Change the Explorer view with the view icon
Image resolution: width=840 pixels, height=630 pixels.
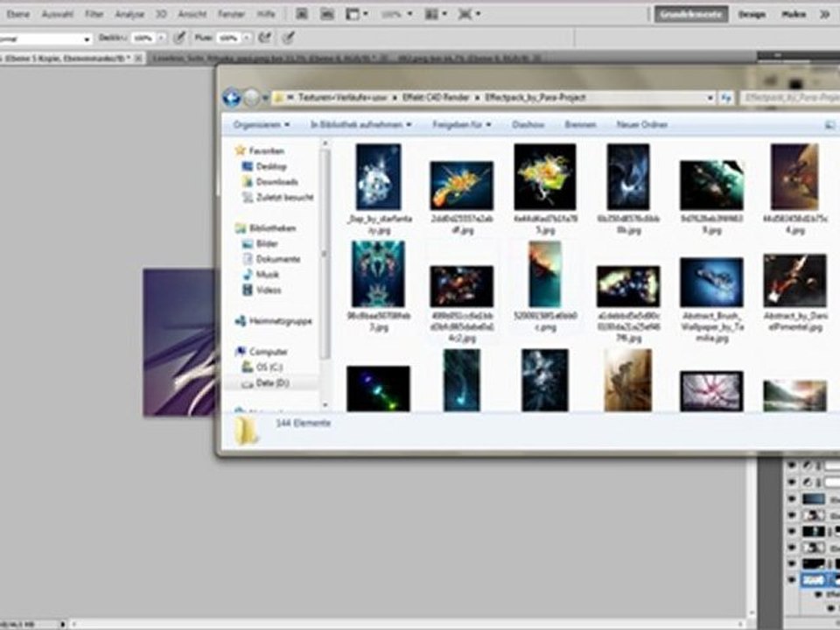tap(829, 125)
